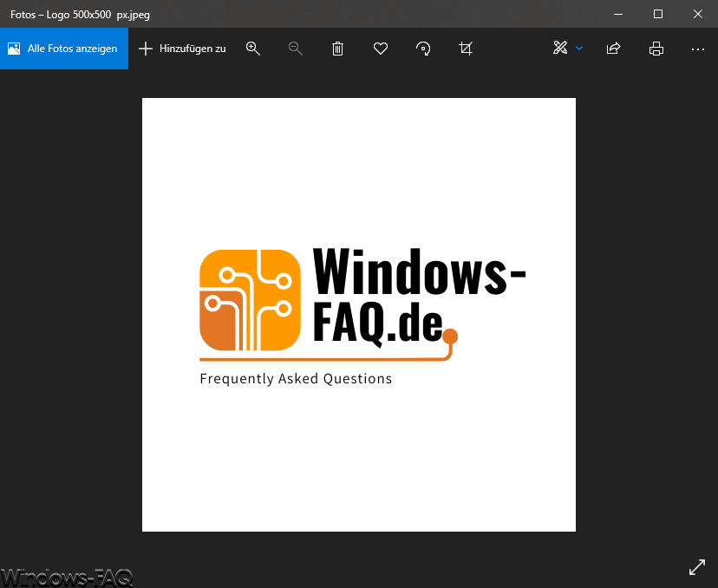Rotate the image with the rotate icon

tap(423, 49)
